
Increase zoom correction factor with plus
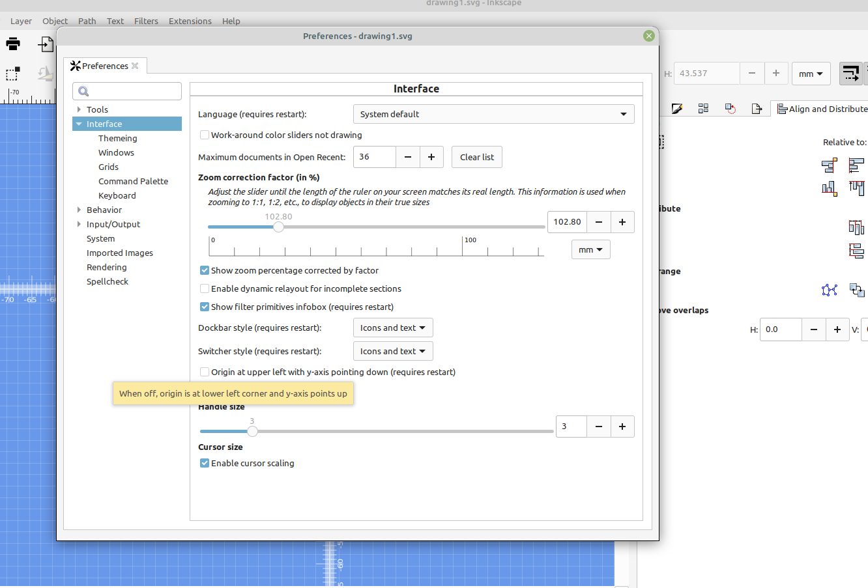[622, 222]
